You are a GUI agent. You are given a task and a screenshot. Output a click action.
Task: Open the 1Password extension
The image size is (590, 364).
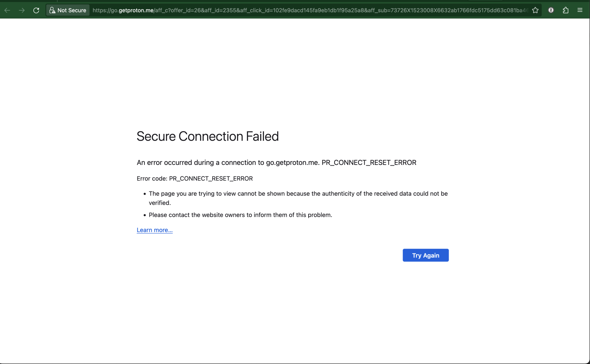551,10
